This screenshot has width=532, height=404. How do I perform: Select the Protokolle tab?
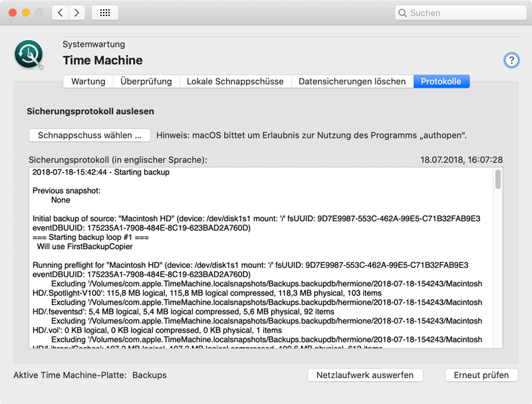coord(441,81)
